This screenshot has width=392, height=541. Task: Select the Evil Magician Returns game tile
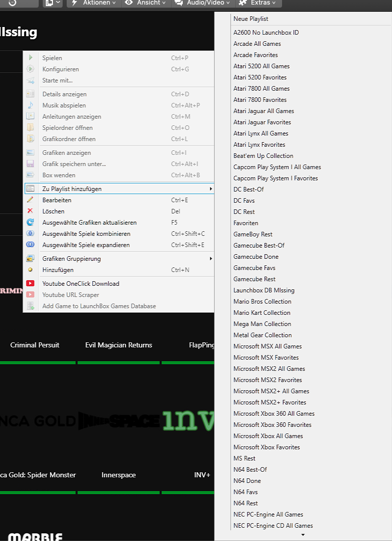(x=119, y=345)
